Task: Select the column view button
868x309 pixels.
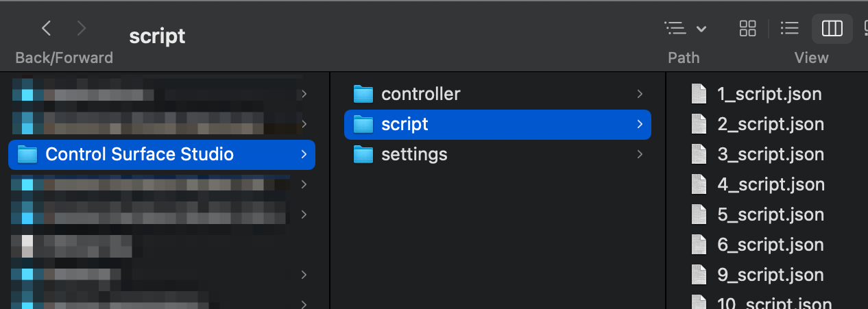Action: pos(832,28)
